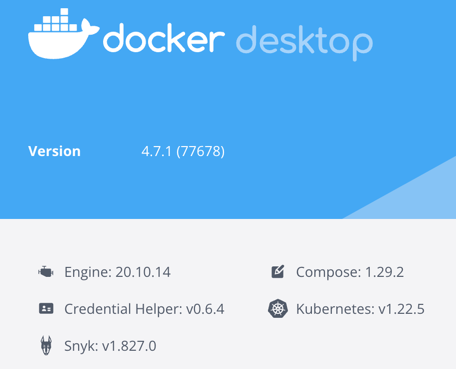Select the Engine: 20.10.14 text
The width and height of the screenshot is (456, 369).
coord(117,272)
